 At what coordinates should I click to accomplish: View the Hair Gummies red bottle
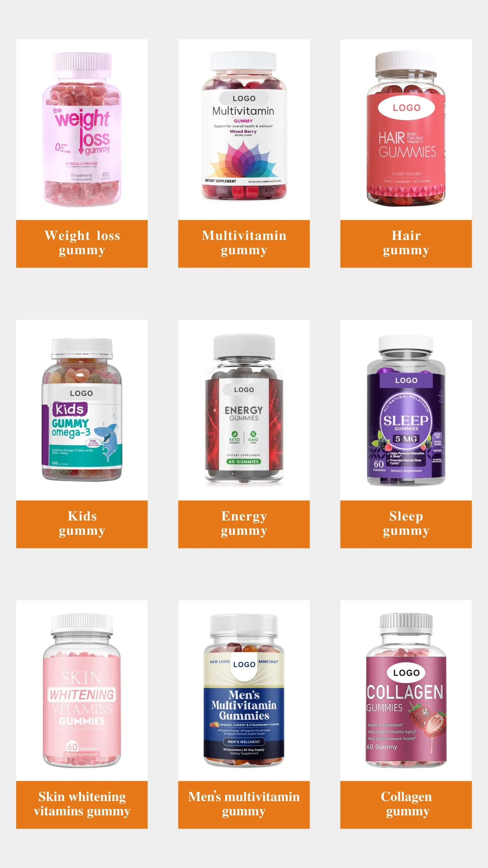click(406, 129)
